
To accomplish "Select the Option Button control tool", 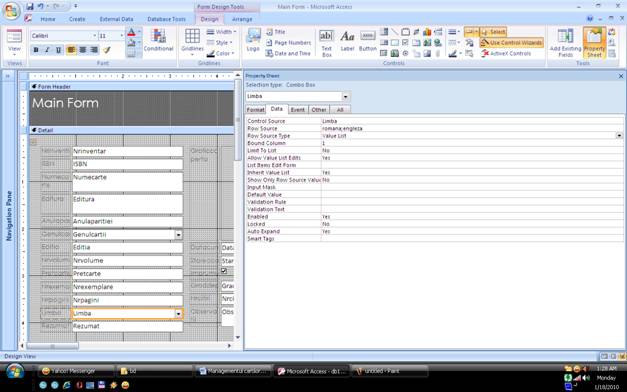I will 405,53.
